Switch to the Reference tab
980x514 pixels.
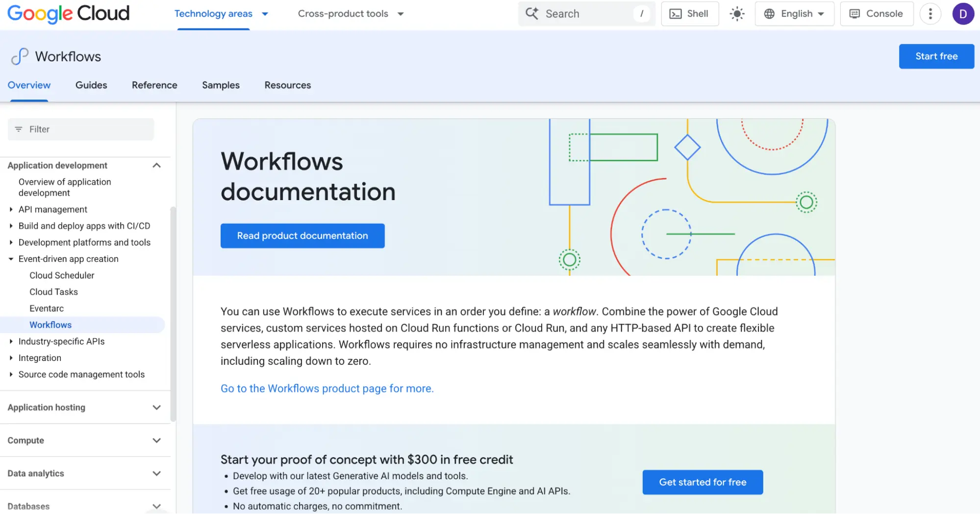(154, 85)
